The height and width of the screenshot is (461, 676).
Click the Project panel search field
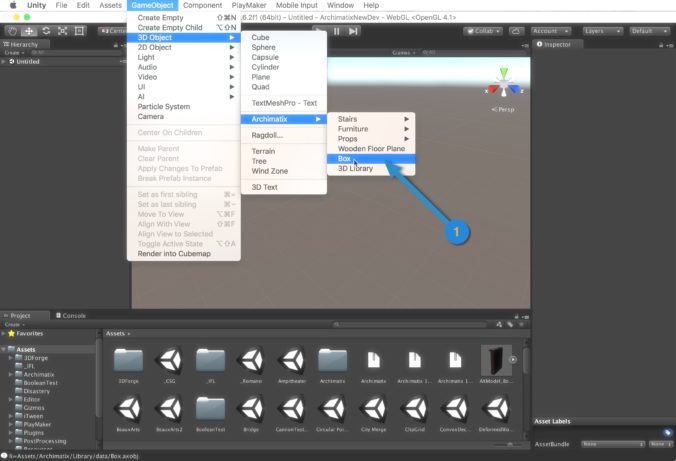tap(410, 324)
